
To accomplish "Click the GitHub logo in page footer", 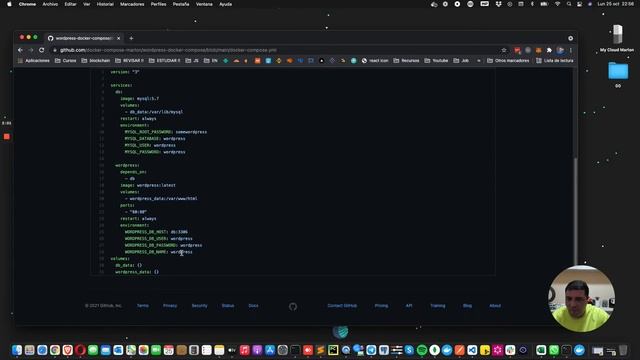I will pyautogui.click(x=293, y=306).
